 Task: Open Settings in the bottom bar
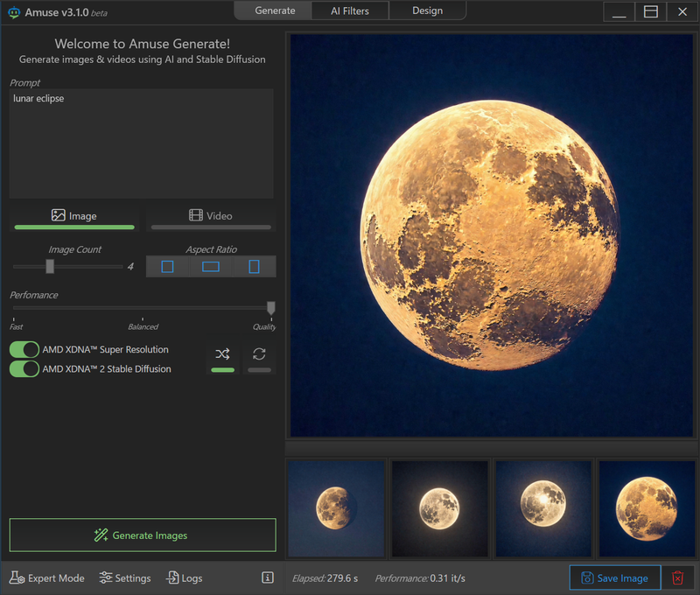tap(125, 577)
